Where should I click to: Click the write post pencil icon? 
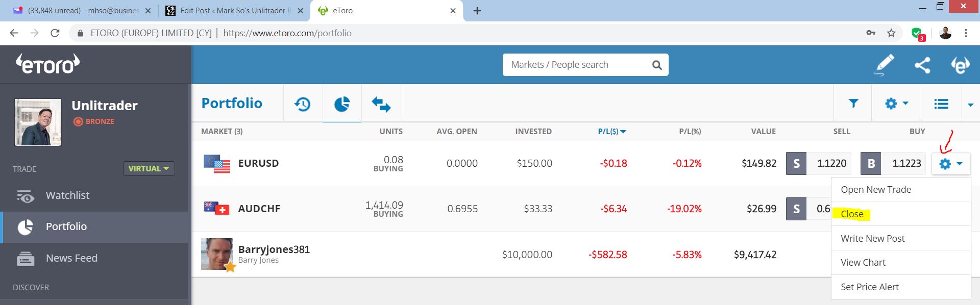click(x=885, y=65)
